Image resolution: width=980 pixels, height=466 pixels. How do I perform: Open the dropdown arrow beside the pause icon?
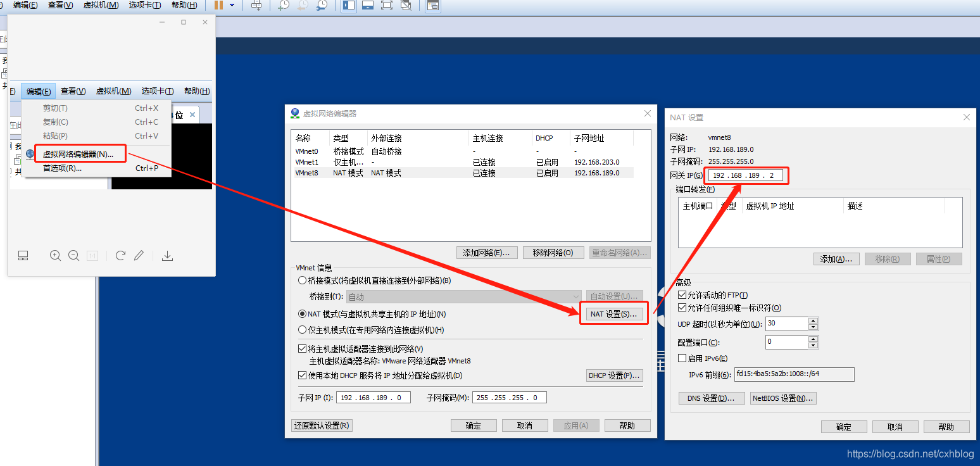pos(232,5)
